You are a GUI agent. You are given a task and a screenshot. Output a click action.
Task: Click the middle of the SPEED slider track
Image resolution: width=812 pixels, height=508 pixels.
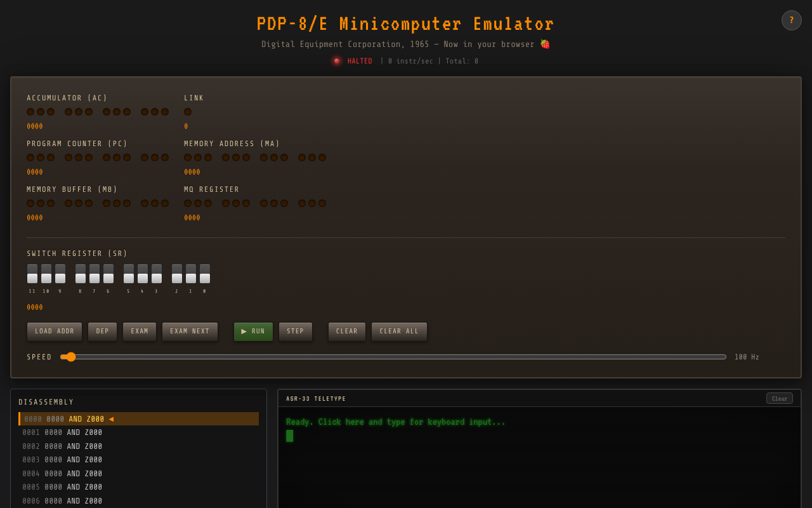(x=393, y=357)
